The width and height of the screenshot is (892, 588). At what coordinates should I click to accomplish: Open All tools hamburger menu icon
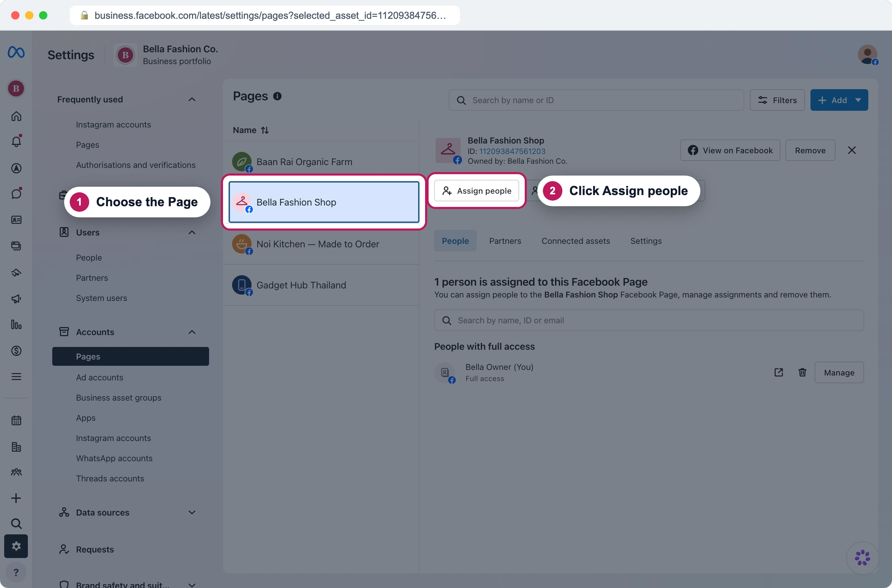click(x=16, y=377)
